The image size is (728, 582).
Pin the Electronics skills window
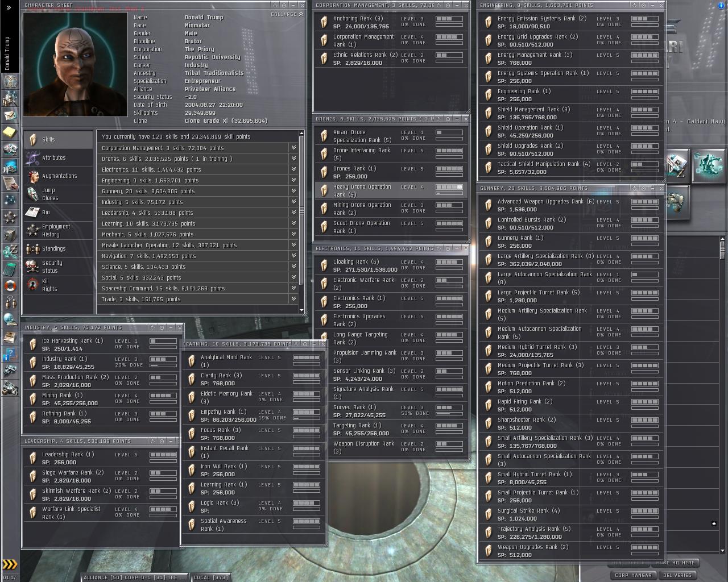pyautogui.click(x=448, y=248)
